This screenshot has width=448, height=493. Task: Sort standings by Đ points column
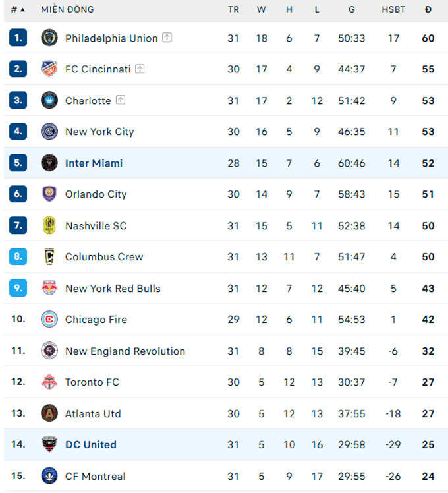point(428,9)
